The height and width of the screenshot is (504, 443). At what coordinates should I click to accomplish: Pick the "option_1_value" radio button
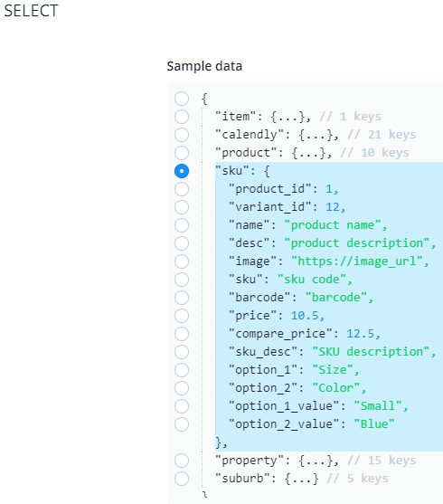tap(182, 406)
